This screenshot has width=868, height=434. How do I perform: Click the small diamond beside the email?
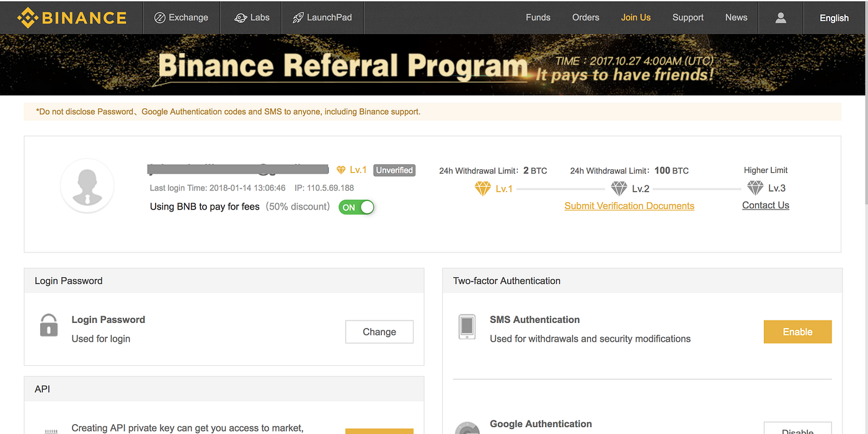(x=341, y=170)
